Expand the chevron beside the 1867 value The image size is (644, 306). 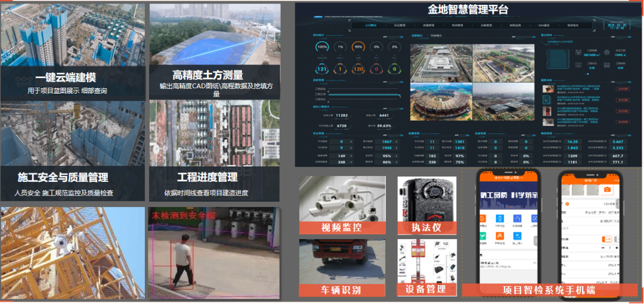[x=397, y=142]
